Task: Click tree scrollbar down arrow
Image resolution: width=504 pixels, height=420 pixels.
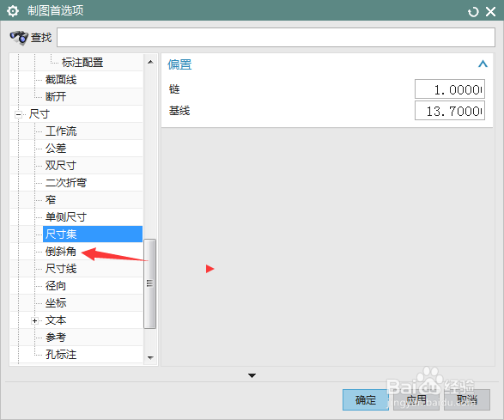Action: click(x=150, y=357)
